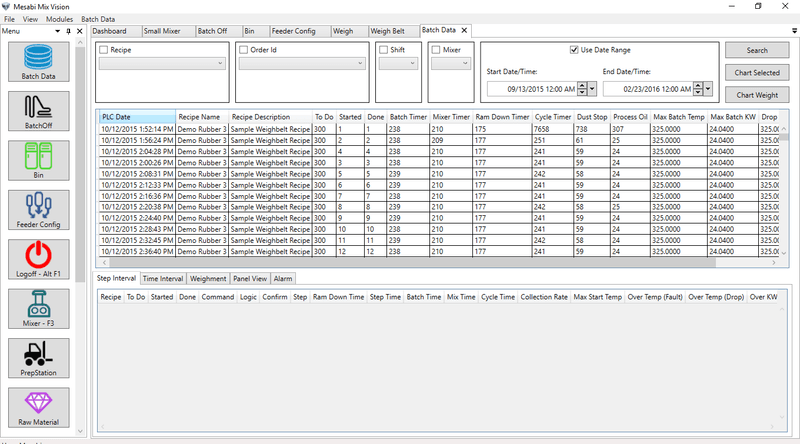Click the Chart Weight button

click(x=757, y=95)
